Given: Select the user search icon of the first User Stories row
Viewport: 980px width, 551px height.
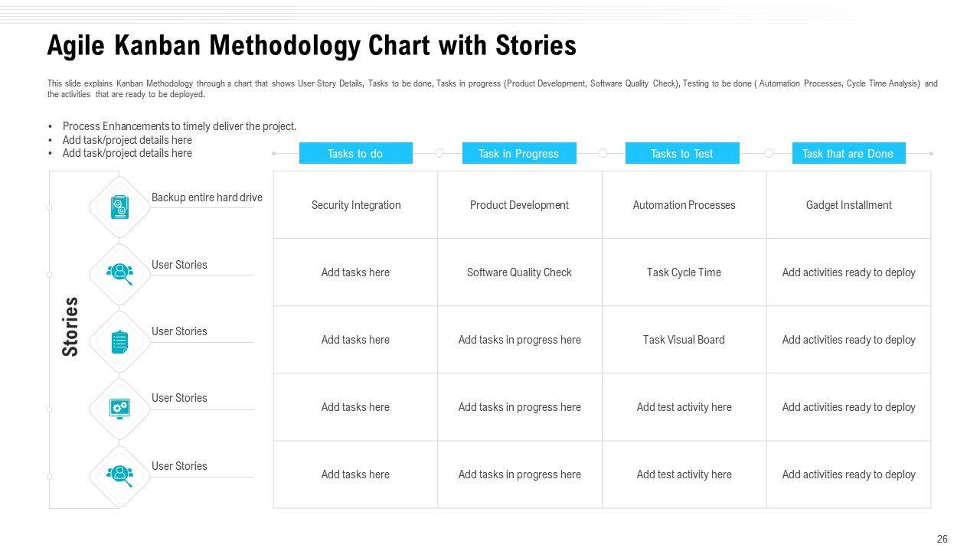Looking at the screenshot, I should [119, 273].
